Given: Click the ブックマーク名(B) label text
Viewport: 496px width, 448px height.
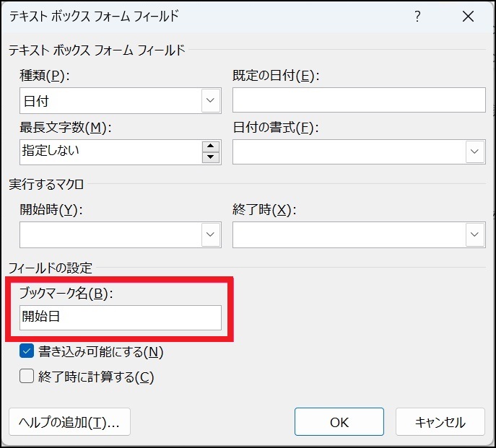Looking at the screenshot, I should click(x=66, y=294).
